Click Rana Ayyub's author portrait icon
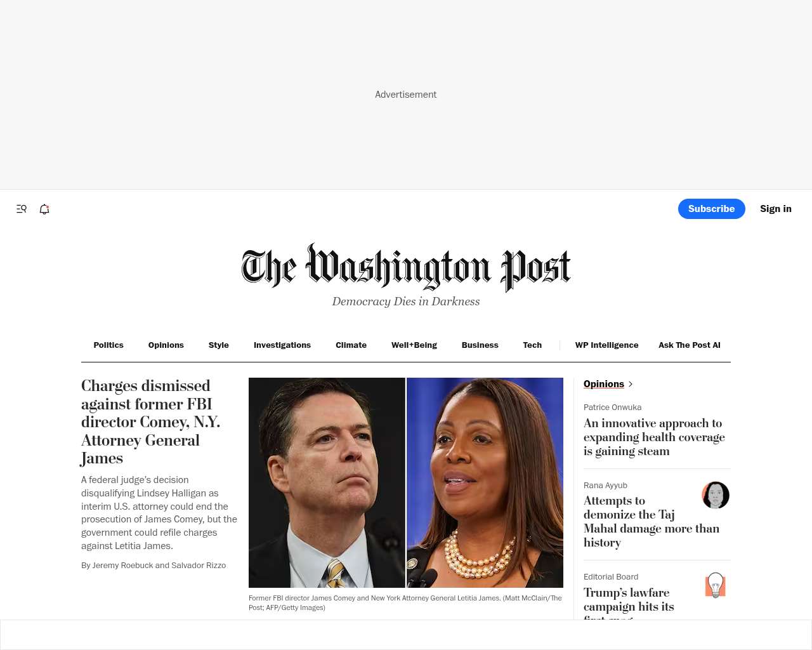This screenshot has width=812, height=650. pyautogui.click(x=716, y=495)
